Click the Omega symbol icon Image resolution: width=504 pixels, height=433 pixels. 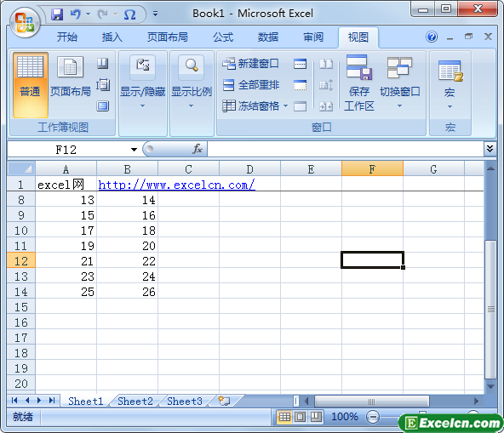tap(129, 14)
